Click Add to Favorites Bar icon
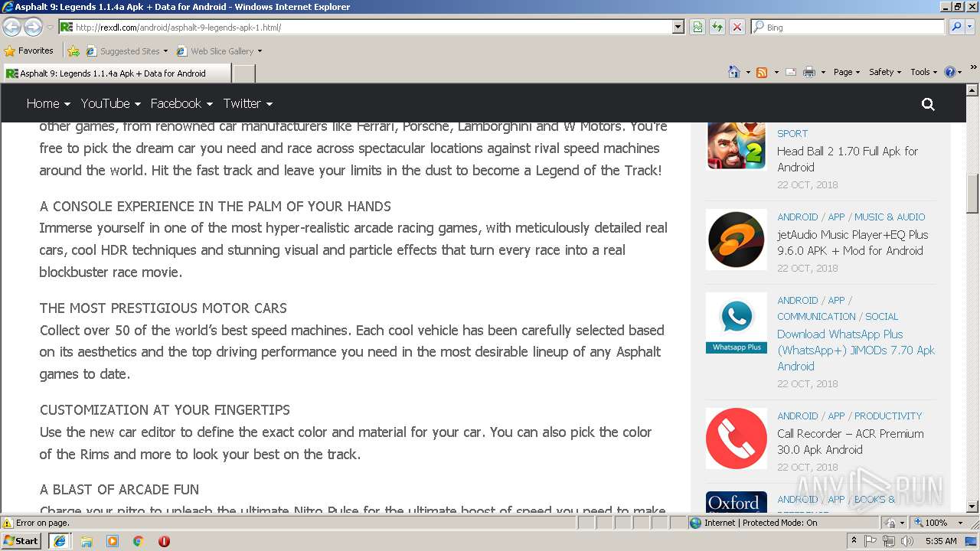Image resolution: width=980 pixels, height=551 pixels. click(x=73, y=51)
